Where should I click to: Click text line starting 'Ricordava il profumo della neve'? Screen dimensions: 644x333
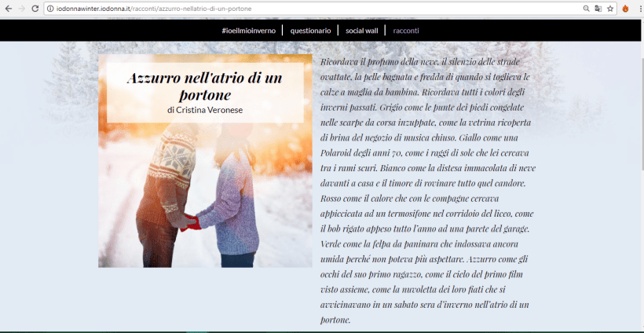(420, 62)
